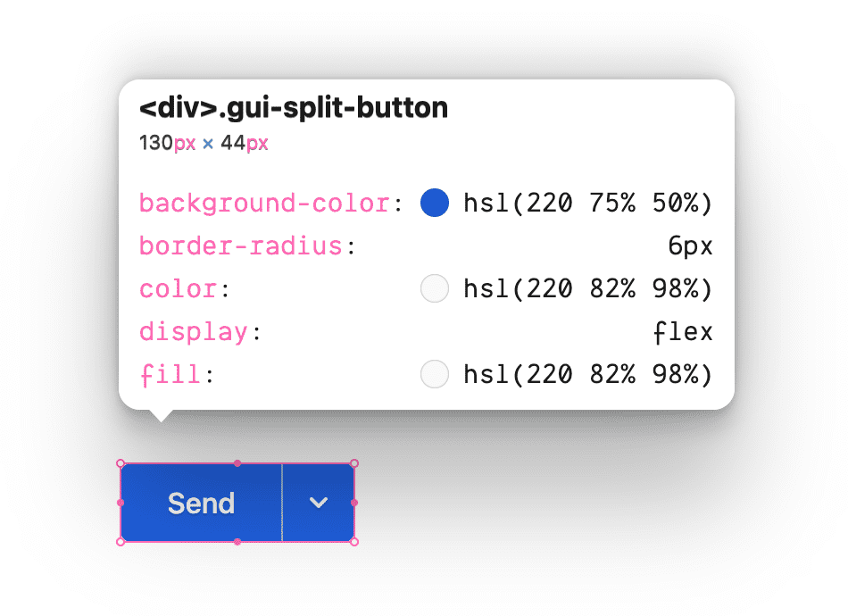
Task: Click the .gui-split-button element title
Action: pos(293,107)
